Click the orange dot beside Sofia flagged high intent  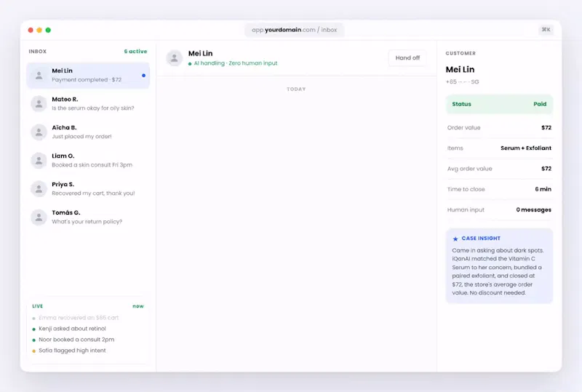point(33,351)
